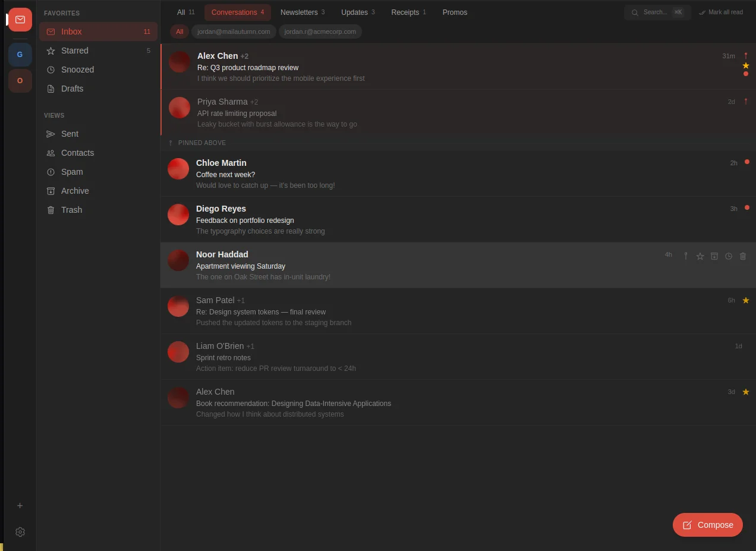
Task: Click the red mail app logo
Action: point(20,19)
